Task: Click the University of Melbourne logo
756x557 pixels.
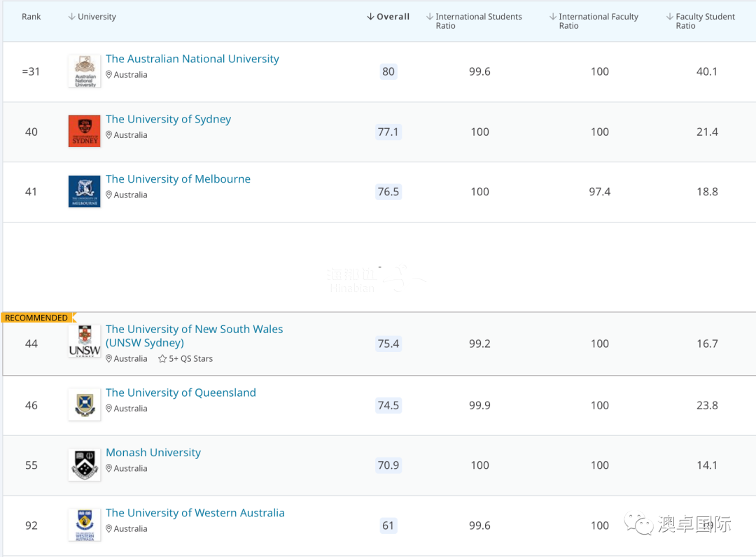Action: [85, 191]
